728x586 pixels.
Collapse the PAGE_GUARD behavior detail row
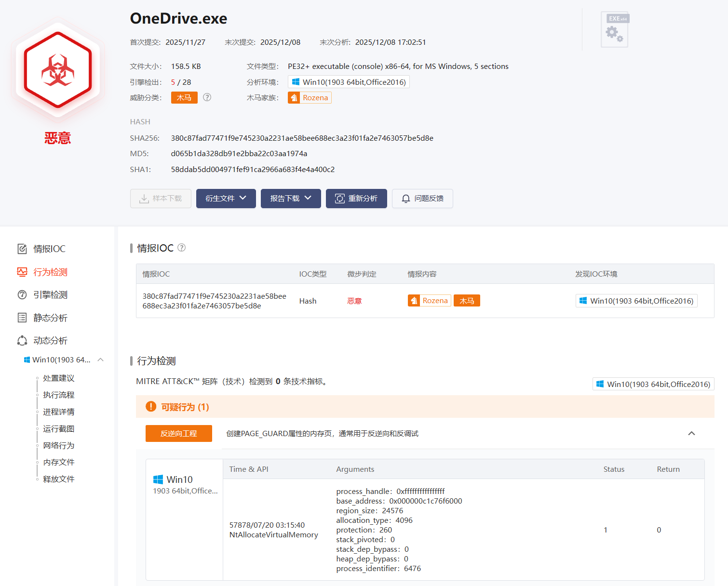[x=691, y=434]
